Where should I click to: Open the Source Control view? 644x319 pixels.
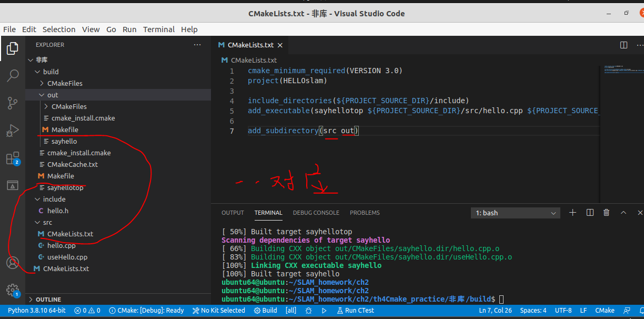point(12,103)
